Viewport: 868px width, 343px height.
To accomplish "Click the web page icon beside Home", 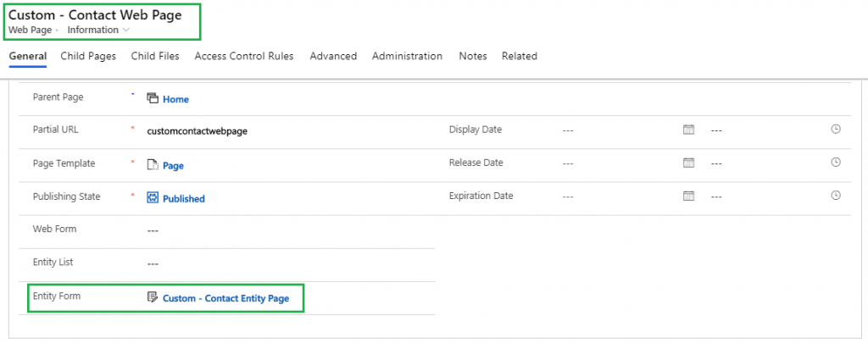I will pos(153,98).
